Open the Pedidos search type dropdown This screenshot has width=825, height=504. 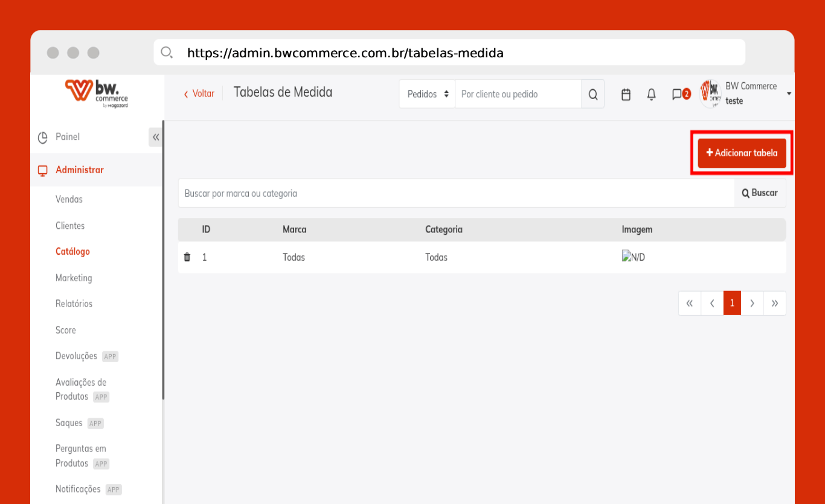point(428,95)
